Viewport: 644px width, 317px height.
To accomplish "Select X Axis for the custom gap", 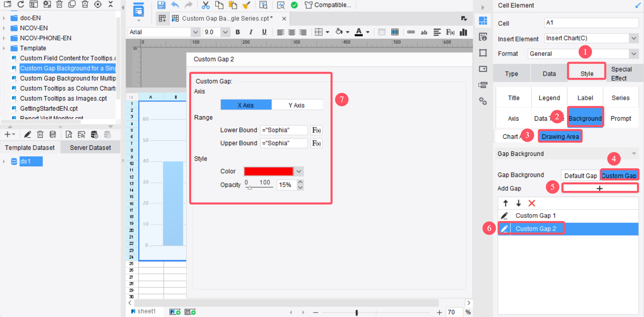I will (x=246, y=105).
